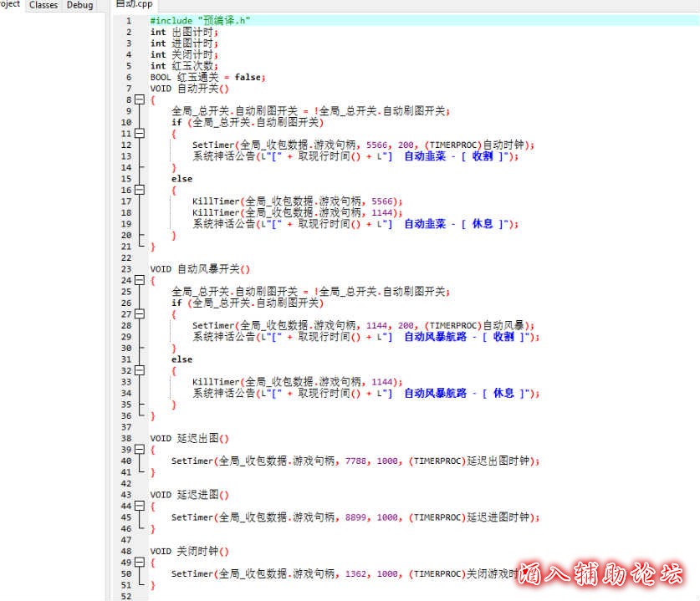
Task: Select the 自动.cpp editor tab
Action: [134, 4]
